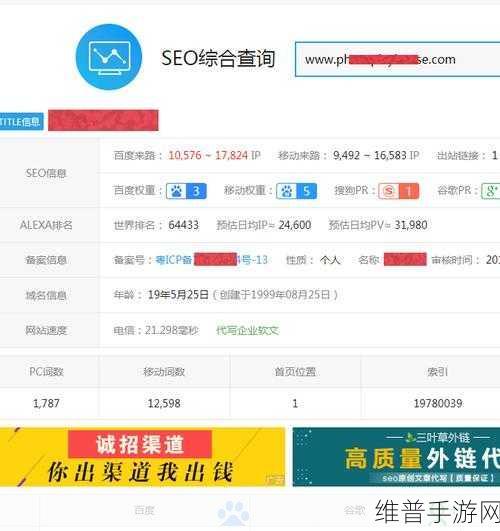Image resolution: width=500 pixels, height=531 pixels.
Task: Click the Google PR green g+ badge
Action: pyautogui.click(x=491, y=191)
